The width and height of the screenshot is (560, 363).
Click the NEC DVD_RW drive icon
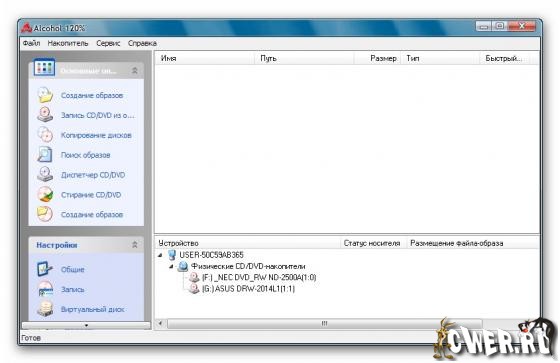(x=194, y=277)
